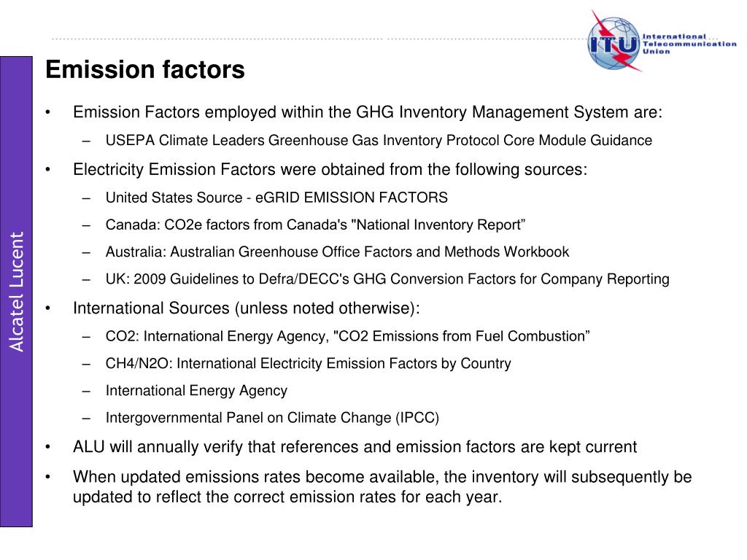The width and height of the screenshot is (747, 560).
Task: Click the Electricity Emission Factors heading
Action: coord(330,169)
